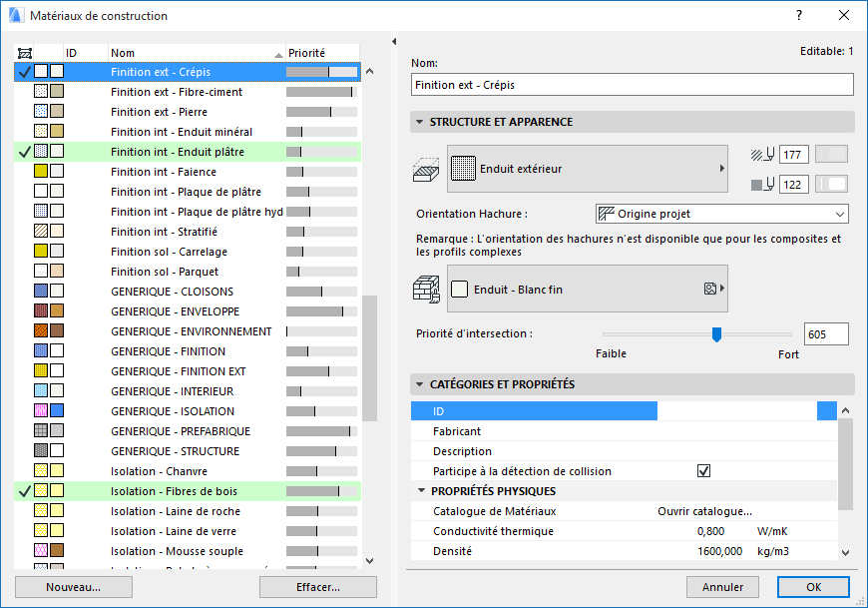Click hatch pattern icon of Finition ext - Pierre
This screenshot has height=608, width=868.
click(41, 111)
